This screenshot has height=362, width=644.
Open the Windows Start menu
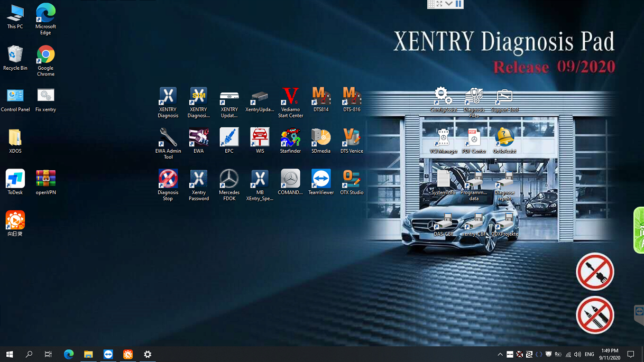(10, 354)
